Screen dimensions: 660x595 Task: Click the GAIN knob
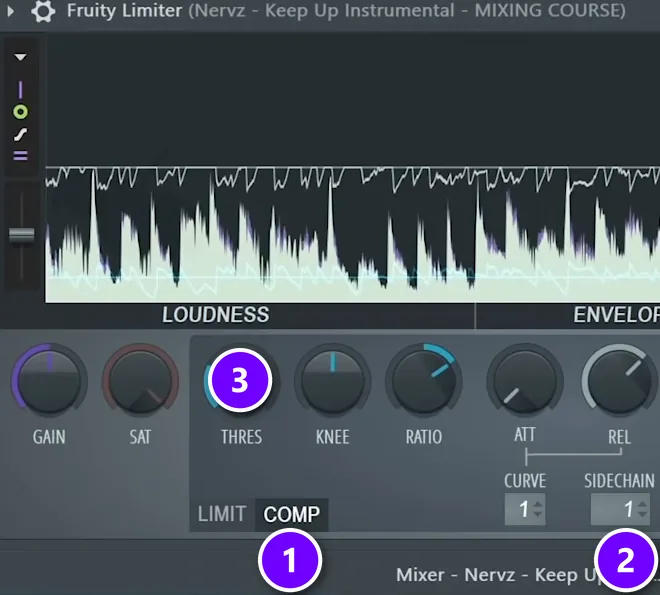49,381
